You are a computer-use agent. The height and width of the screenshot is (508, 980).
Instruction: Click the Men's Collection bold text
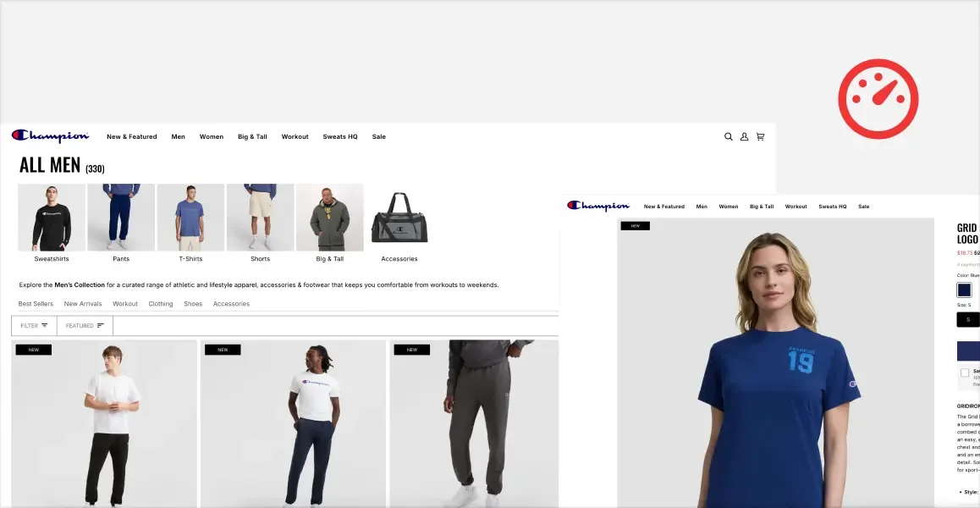pyautogui.click(x=80, y=284)
